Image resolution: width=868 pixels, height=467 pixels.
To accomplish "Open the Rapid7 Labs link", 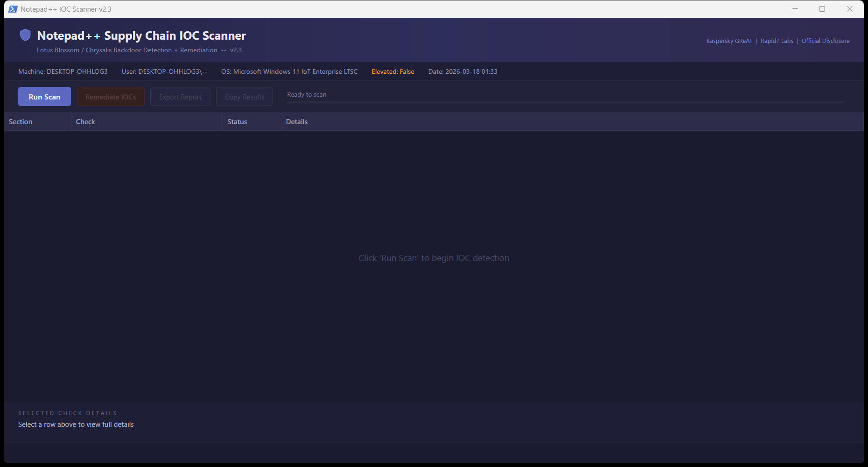I will 777,41.
